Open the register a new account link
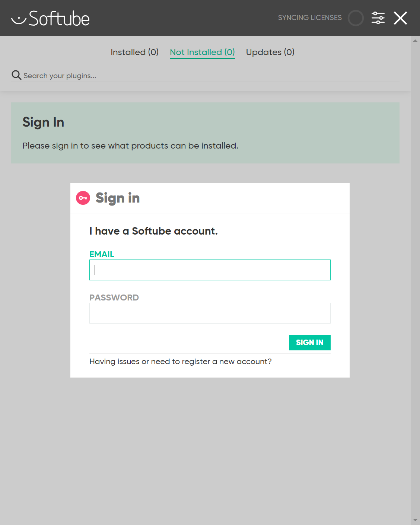The image size is (420, 525). pos(181,362)
